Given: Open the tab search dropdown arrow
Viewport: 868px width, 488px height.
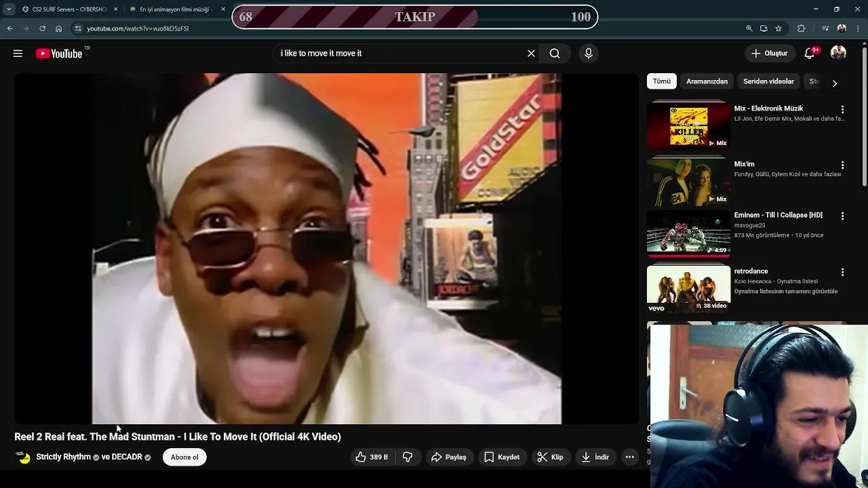Looking at the screenshot, I should 9,9.
